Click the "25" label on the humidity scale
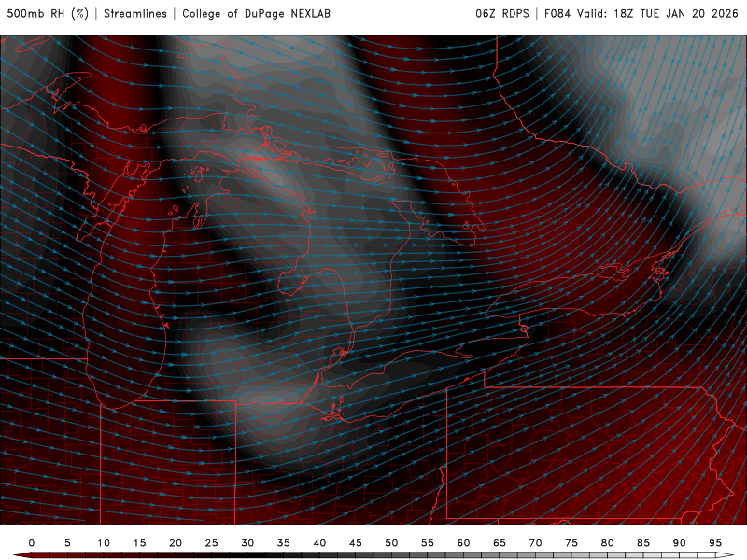This screenshot has width=747, height=560. pyautogui.click(x=212, y=543)
